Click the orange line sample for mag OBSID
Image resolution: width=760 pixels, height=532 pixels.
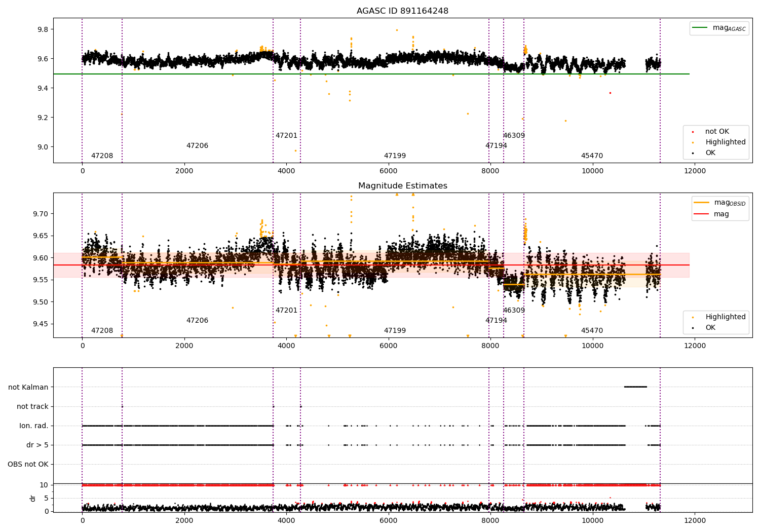(x=701, y=203)
